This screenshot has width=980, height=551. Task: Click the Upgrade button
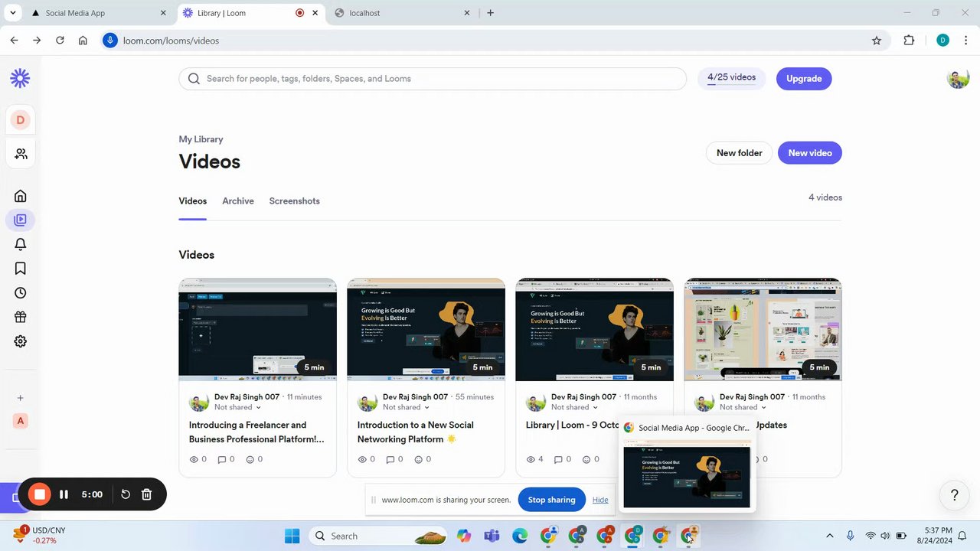[804, 79]
